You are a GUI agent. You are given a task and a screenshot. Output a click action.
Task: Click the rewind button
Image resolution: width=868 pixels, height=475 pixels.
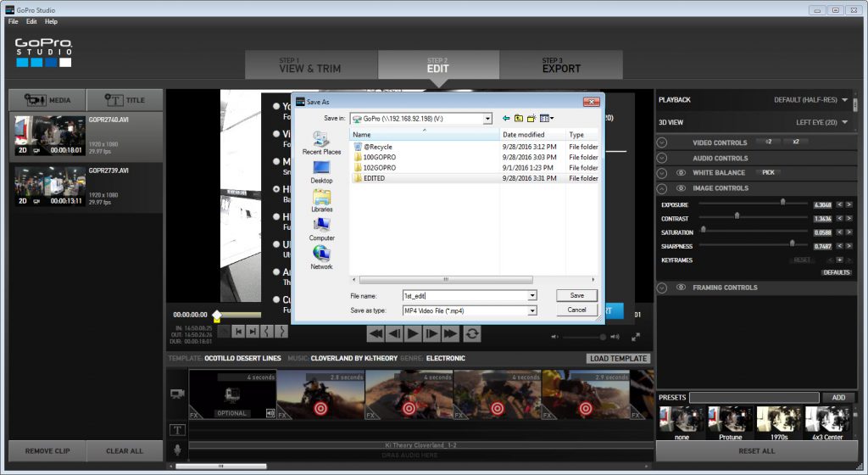(x=375, y=333)
